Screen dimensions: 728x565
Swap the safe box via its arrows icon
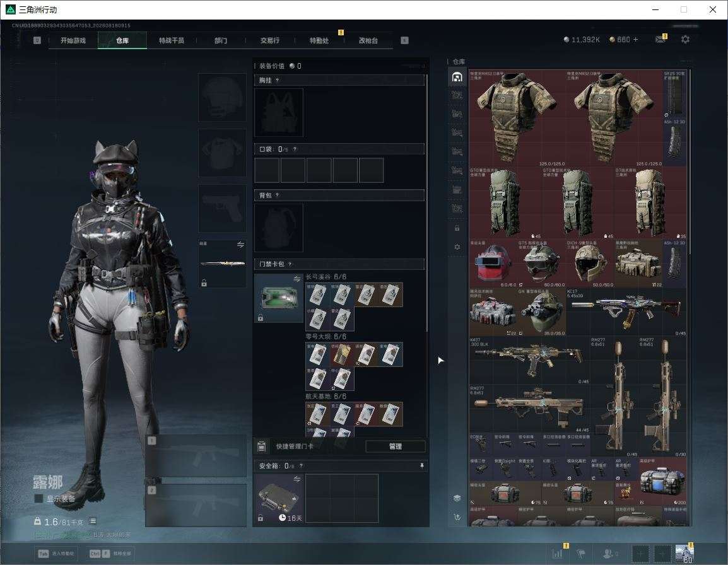pyautogui.click(x=296, y=479)
